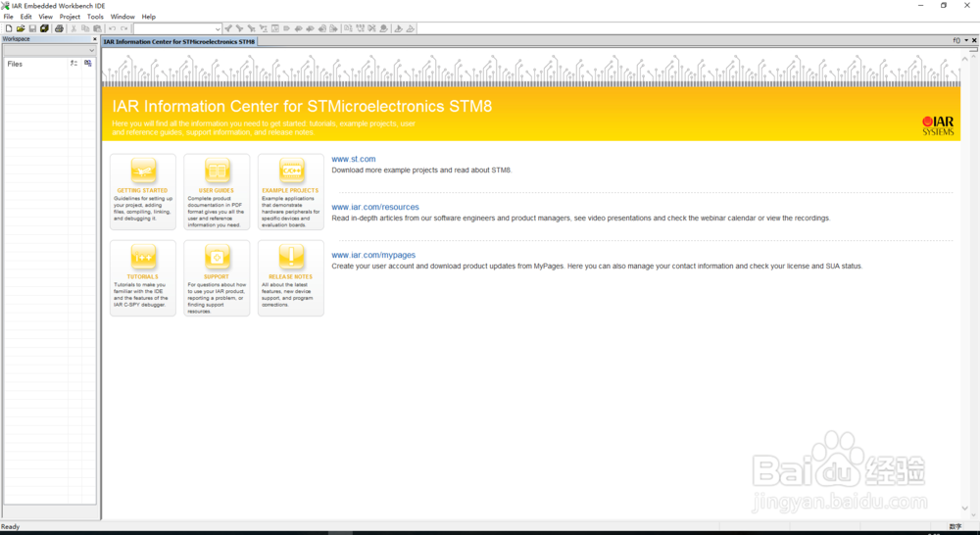
Task: Click the Next Bookmark toolbar icon
Action: [310, 28]
